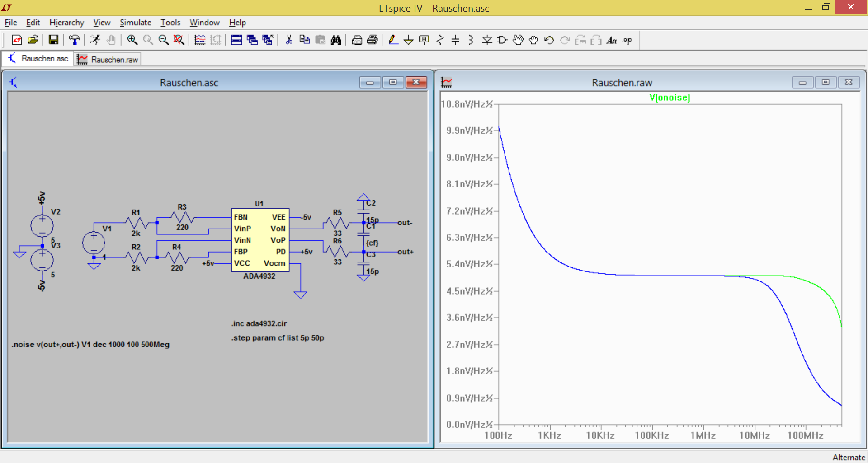Zoom out with magnifier minus icon
Image resolution: width=868 pixels, height=463 pixels.
click(x=163, y=40)
